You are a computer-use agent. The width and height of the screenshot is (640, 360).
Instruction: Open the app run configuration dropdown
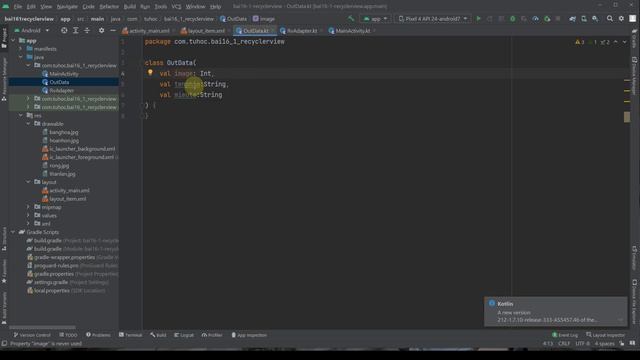pyautogui.click(x=376, y=19)
